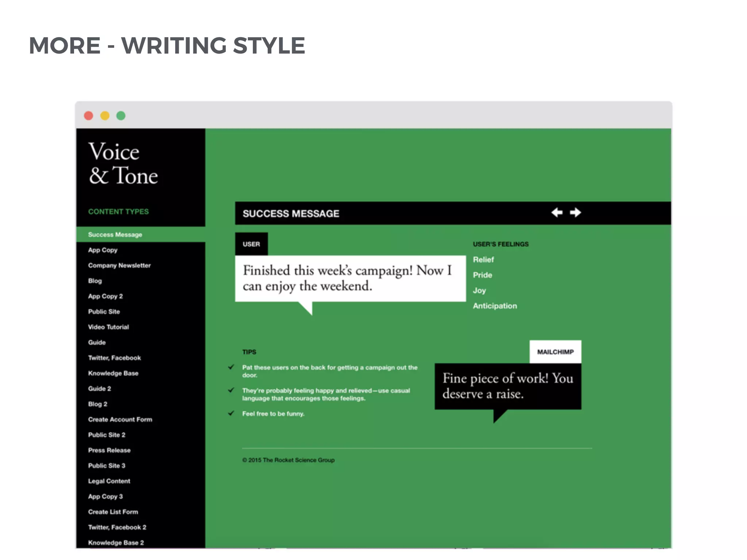Click the TIPS heading
The width and height of the screenshot is (747, 560).
click(249, 352)
